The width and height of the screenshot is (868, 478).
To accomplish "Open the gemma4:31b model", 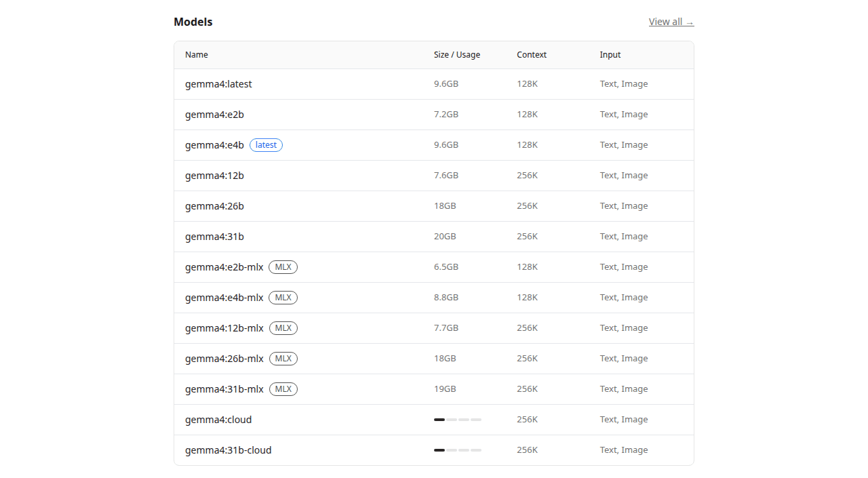I will tap(214, 237).
